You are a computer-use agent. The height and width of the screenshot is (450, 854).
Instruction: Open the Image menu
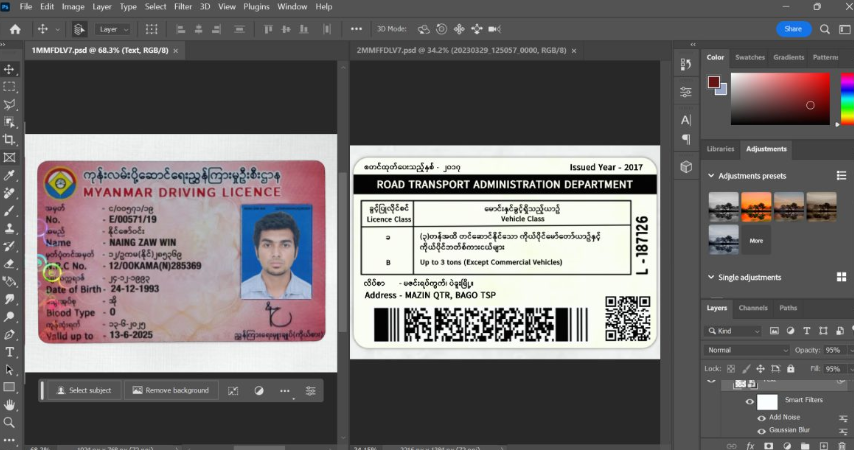click(73, 7)
